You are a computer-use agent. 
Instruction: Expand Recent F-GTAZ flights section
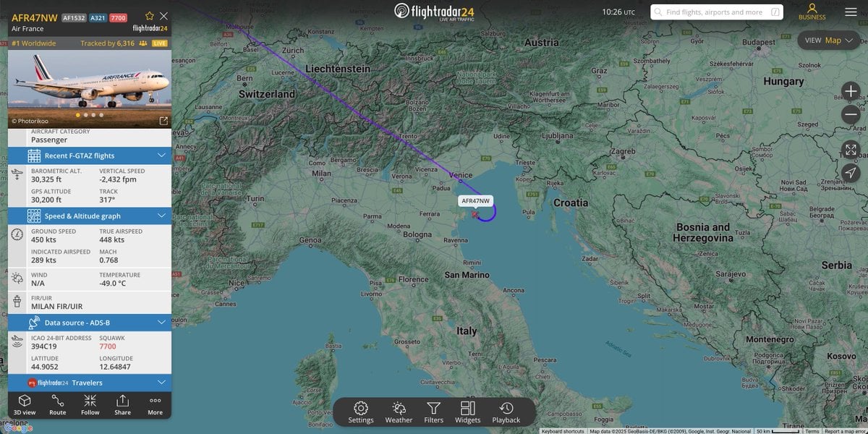click(x=90, y=156)
